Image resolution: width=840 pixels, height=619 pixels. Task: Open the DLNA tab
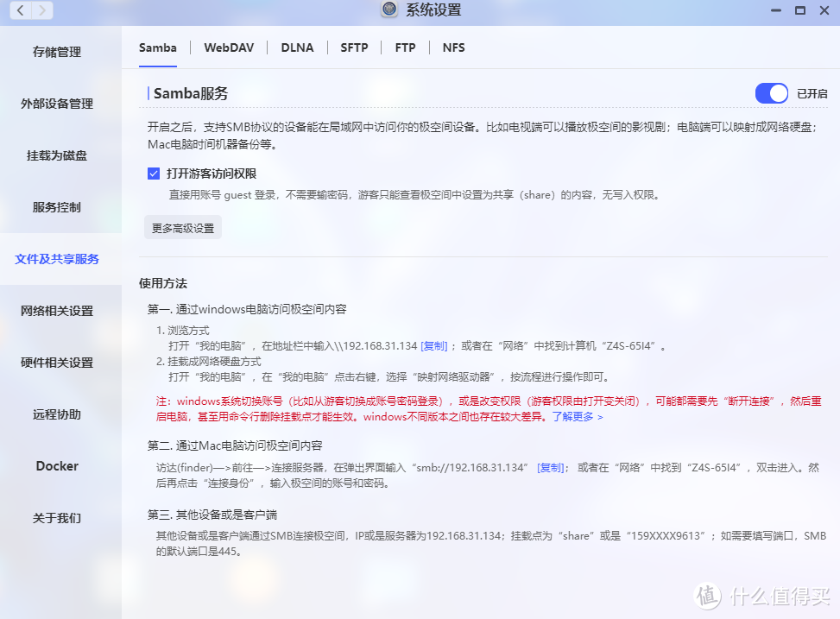[x=297, y=47]
